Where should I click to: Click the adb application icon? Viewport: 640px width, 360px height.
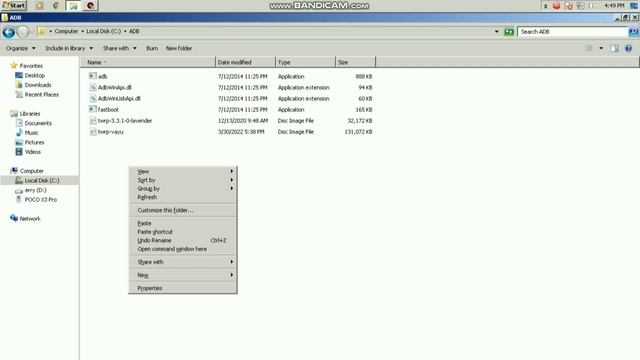point(93,76)
